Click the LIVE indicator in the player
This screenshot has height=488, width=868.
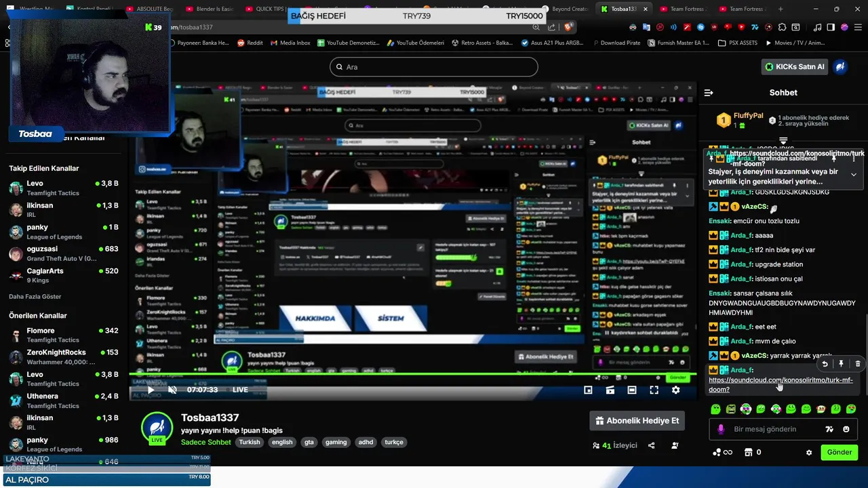240,390
